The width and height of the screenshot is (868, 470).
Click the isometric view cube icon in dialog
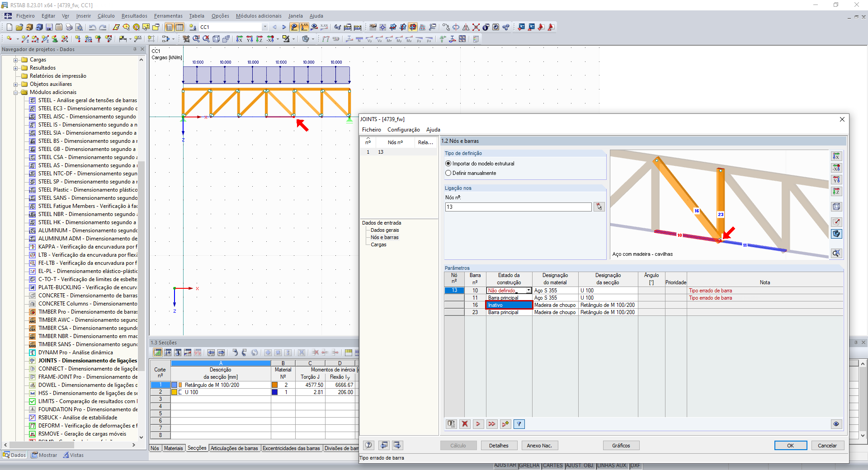pyautogui.click(x=836, y=207)
